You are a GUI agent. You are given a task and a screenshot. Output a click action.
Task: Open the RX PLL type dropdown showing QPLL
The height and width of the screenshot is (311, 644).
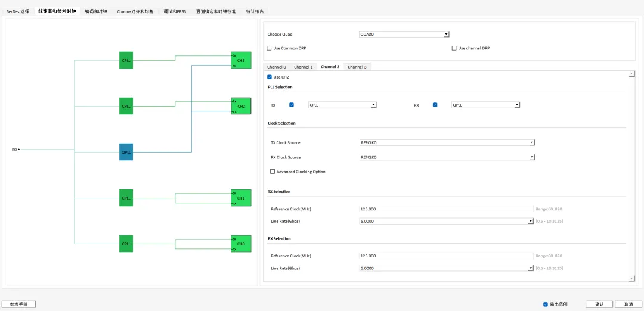[486, 105]
